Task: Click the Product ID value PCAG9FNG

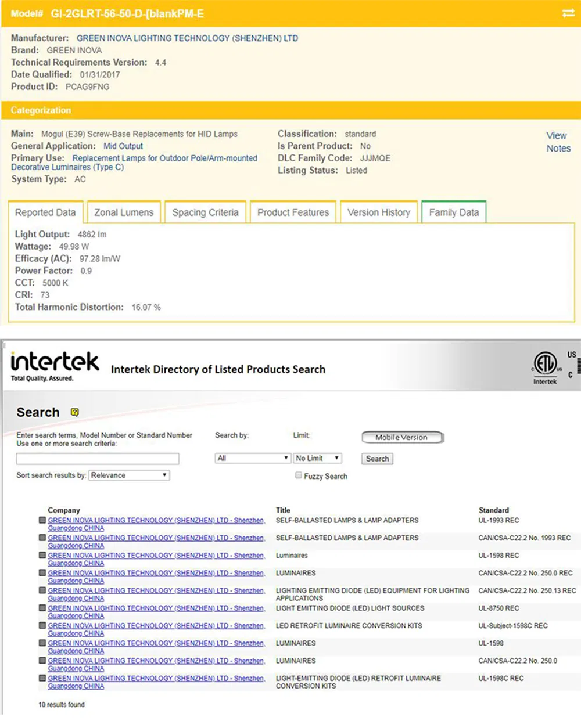Action: click(x=87, y=87)
